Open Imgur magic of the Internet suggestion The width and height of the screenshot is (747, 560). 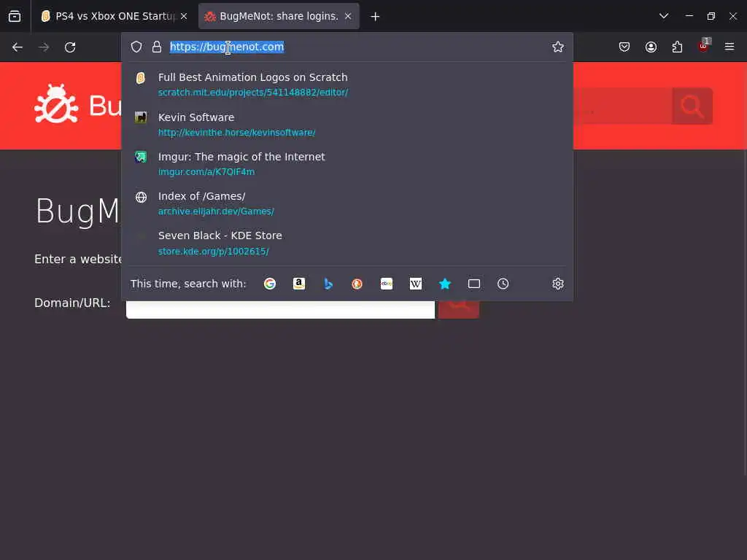point(347,164)
